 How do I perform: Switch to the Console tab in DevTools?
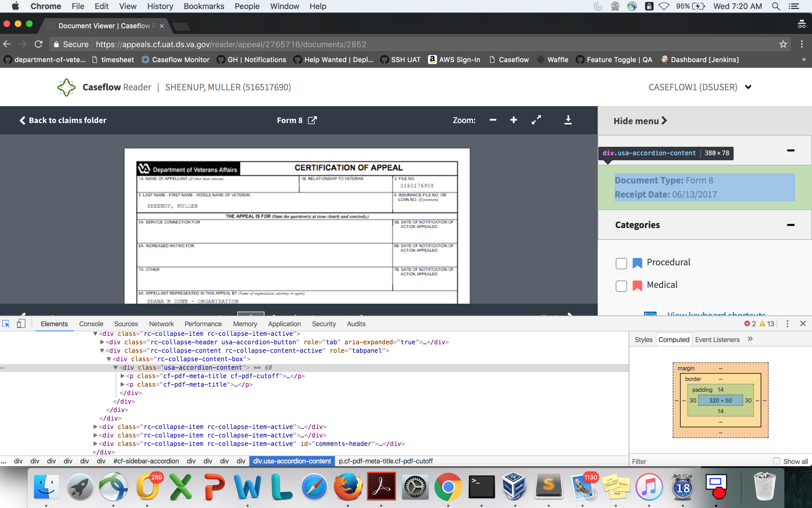[x=91, y=324]
